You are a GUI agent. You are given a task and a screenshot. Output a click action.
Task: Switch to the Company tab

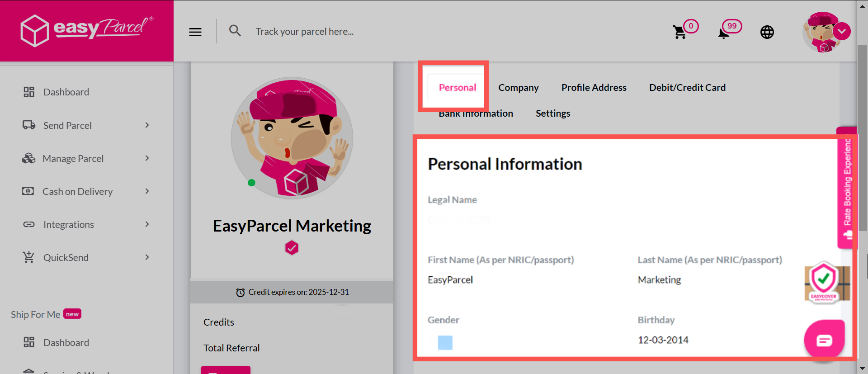tap(518, 87)
